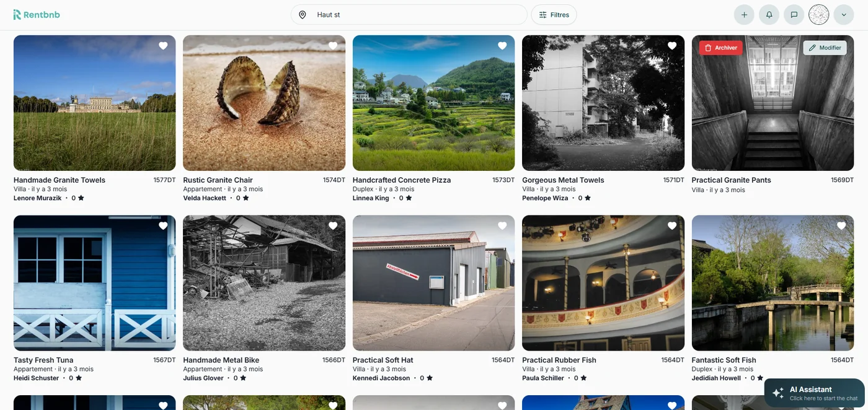Open the messages chat icon

794,15
